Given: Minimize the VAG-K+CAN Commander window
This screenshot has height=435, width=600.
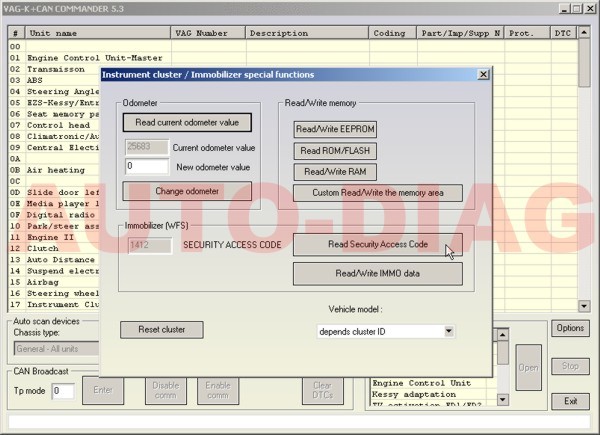Looking at the screenshot, I should tap(565, 8).
